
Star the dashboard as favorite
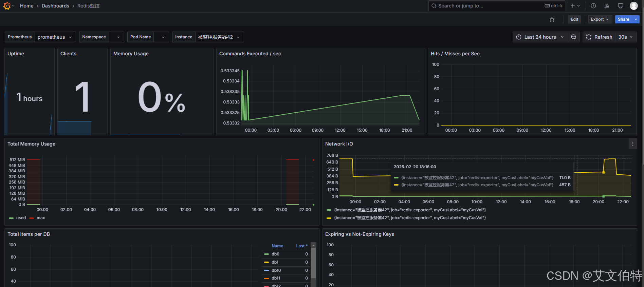pos(552,19)
